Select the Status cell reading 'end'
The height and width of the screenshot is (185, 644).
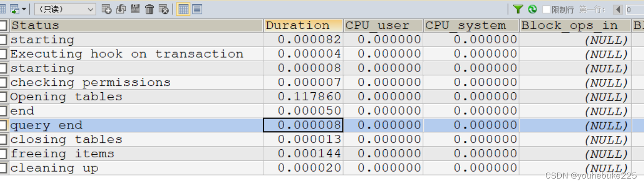click(136, 111)
